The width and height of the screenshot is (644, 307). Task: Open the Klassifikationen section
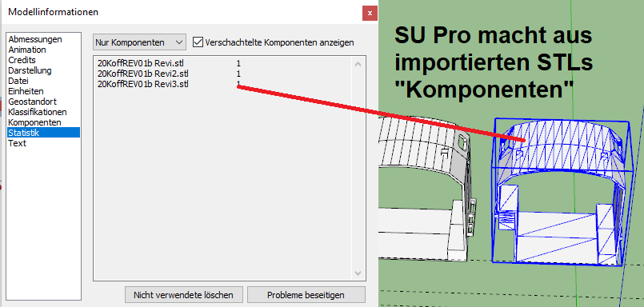[x=38, y=112]
